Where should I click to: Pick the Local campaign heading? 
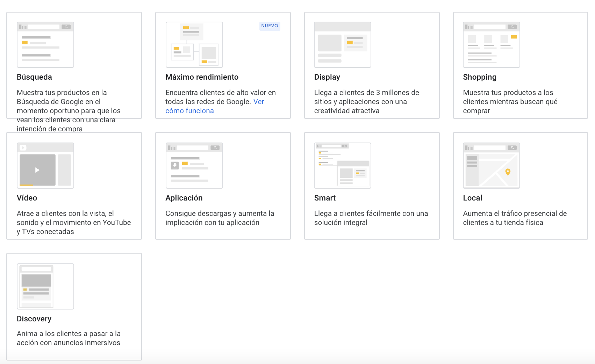click(473, 198)
